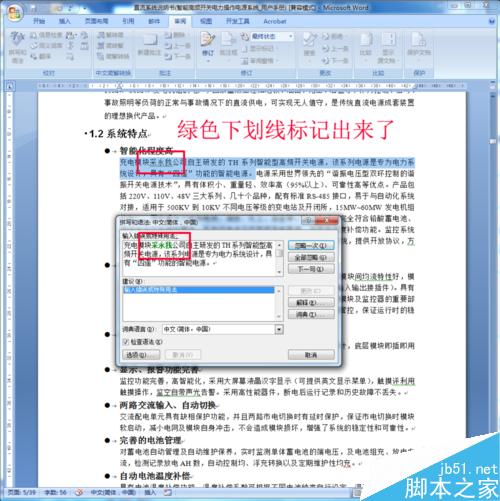The height and width of the screenshot is (501, 500).
Task: Click the Compare (比较) documents button
Action: pyautogui.click(x=366, y=45)
